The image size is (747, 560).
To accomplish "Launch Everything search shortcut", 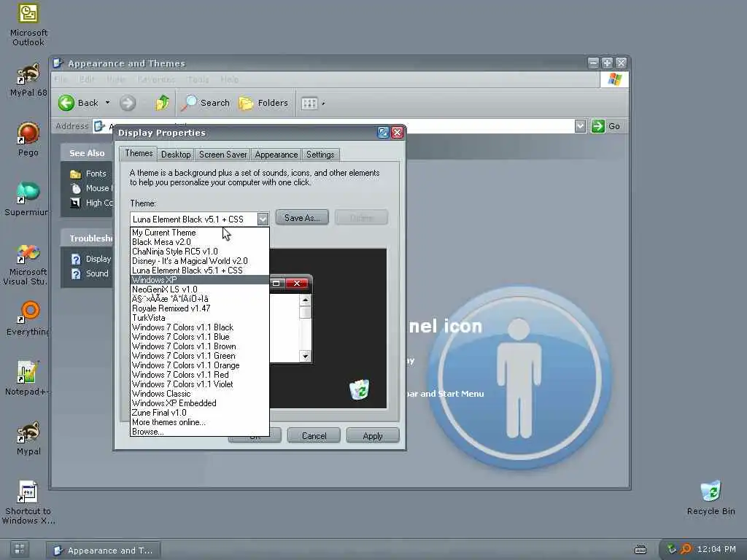I will [28, 318].
